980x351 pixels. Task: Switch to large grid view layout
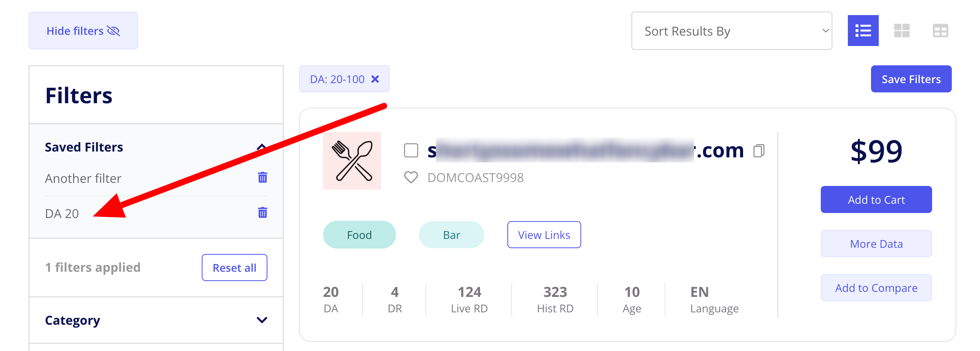902,31
